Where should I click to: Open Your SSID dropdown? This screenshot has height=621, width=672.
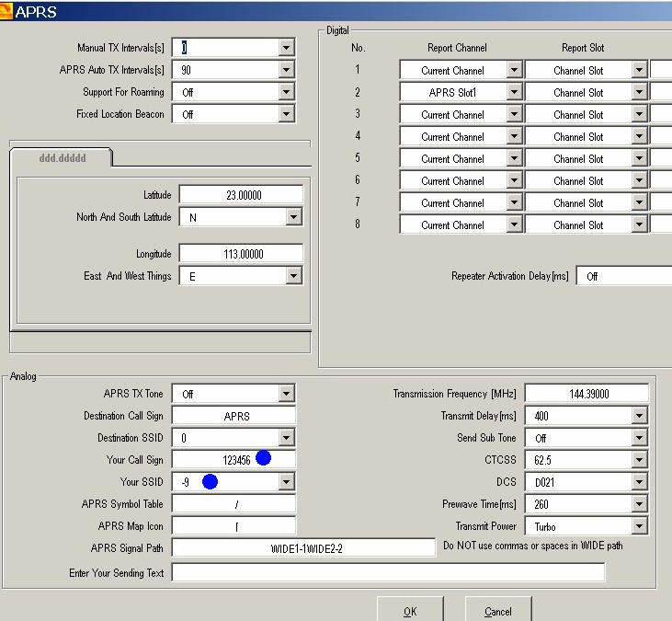[x=286, y=482]
